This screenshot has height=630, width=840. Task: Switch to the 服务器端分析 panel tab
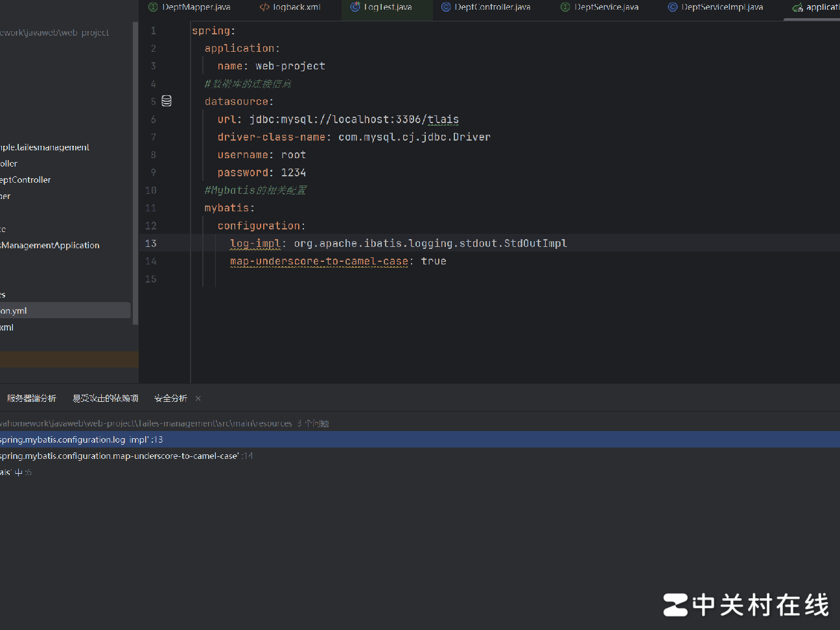(x=31, y=399)
